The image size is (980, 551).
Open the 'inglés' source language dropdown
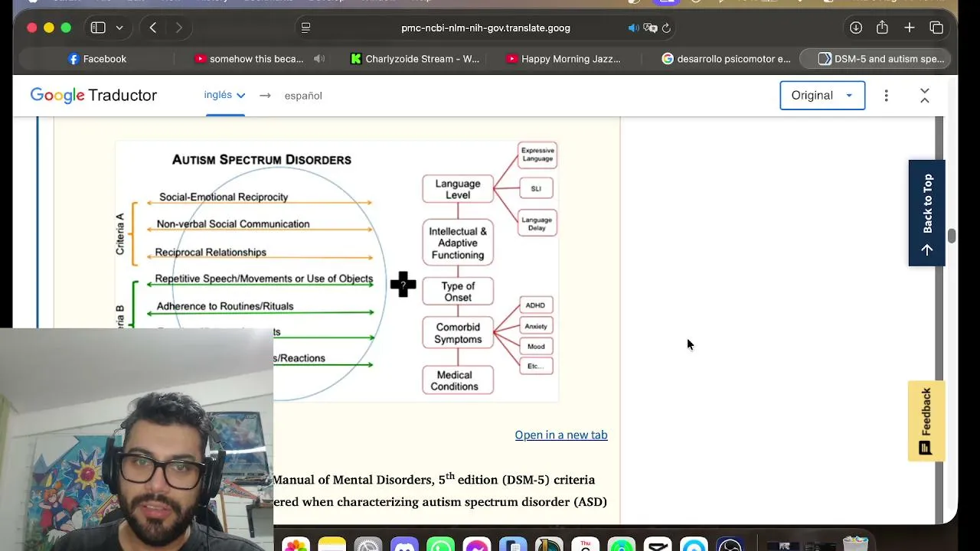[224, 96]
